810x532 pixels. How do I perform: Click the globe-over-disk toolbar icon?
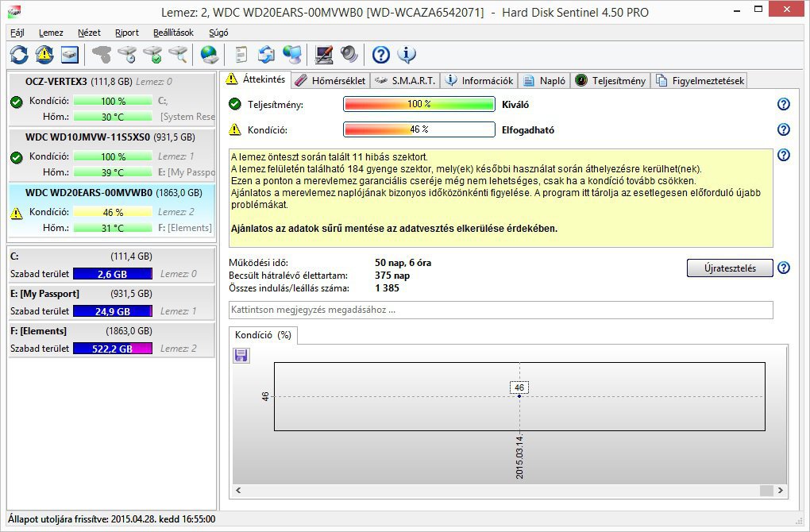tap(209, 54)
